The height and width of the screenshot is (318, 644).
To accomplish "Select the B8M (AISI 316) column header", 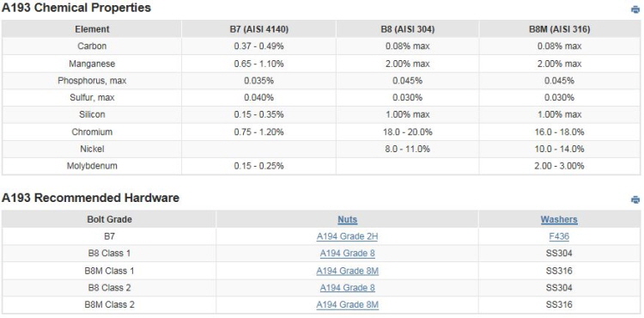I will point(559,29).
